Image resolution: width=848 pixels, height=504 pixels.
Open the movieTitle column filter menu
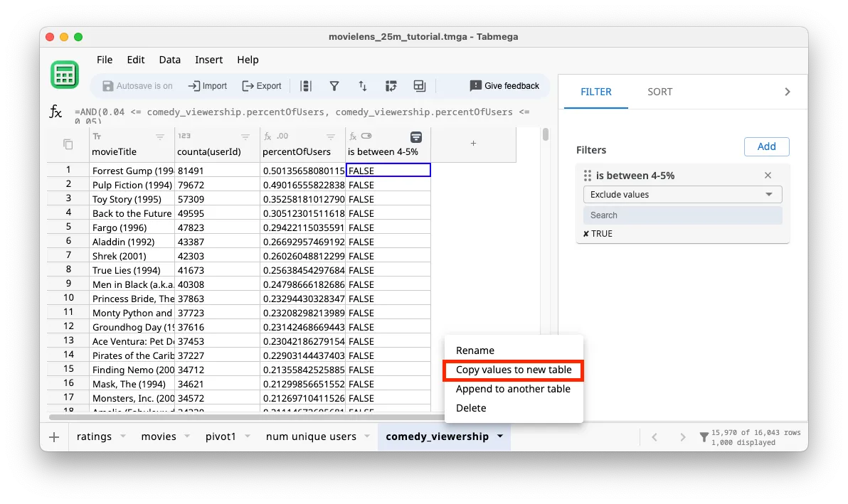click(160, 136)
